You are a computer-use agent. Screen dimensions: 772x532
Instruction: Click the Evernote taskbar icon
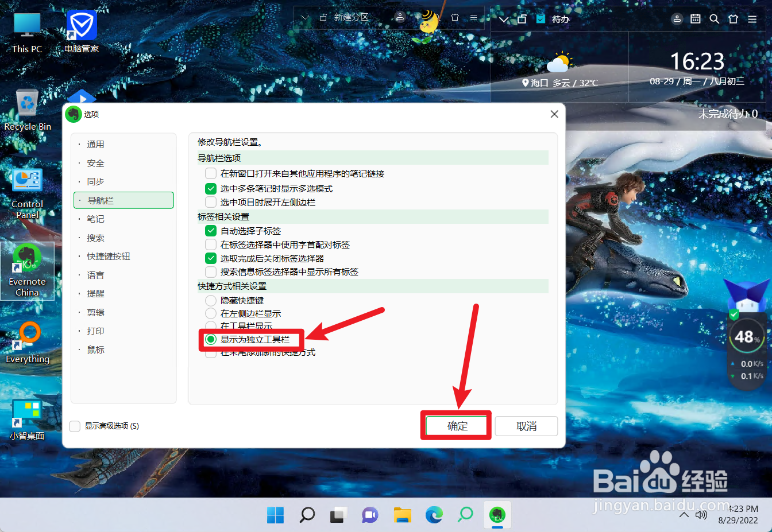(497, 515)
